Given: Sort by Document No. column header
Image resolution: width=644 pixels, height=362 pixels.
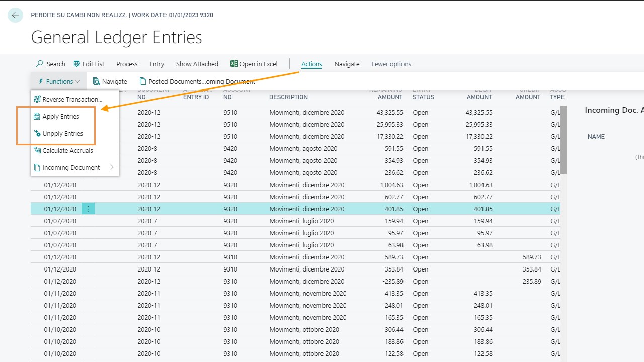Looking at the screenshot, I should [x=153, y=94].
